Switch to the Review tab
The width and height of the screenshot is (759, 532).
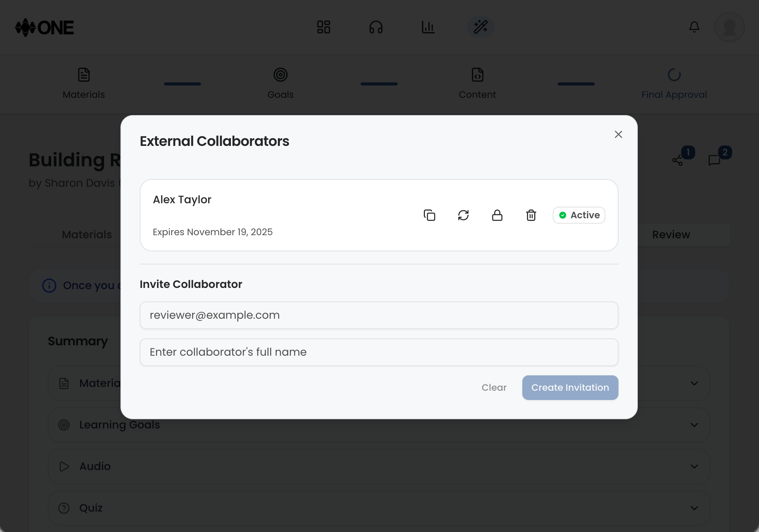click(x=671, y=234)
